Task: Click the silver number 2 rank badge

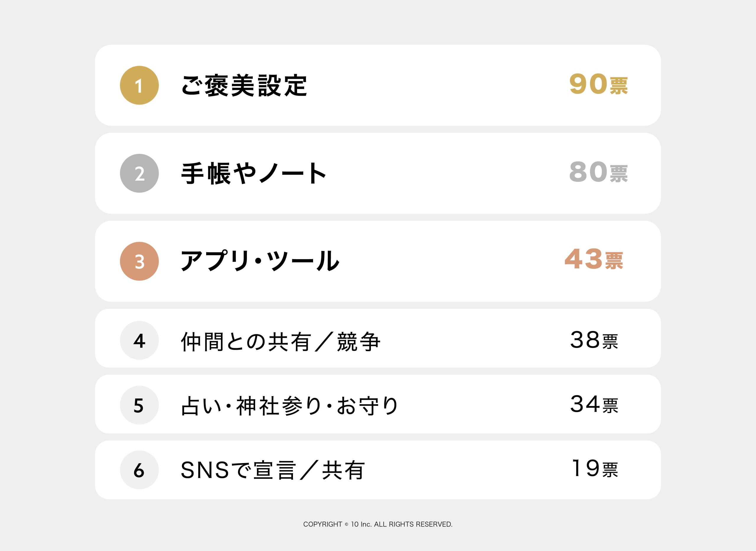Action: 139,174
